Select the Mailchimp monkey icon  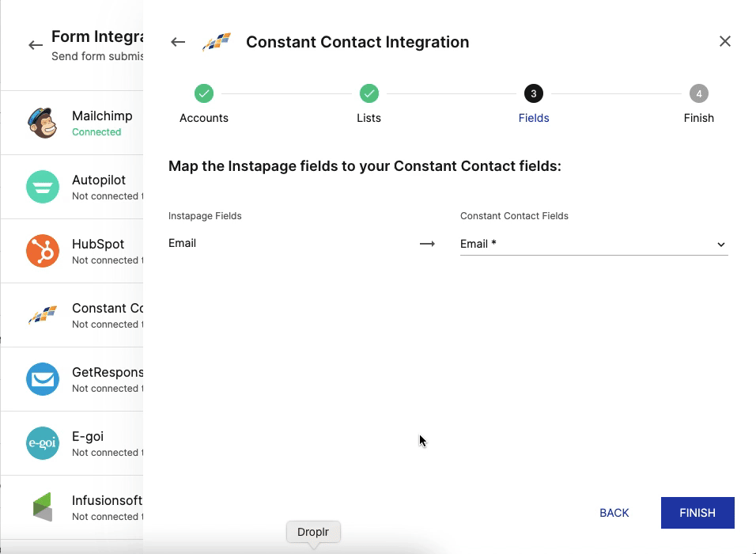tap(43, 123)
